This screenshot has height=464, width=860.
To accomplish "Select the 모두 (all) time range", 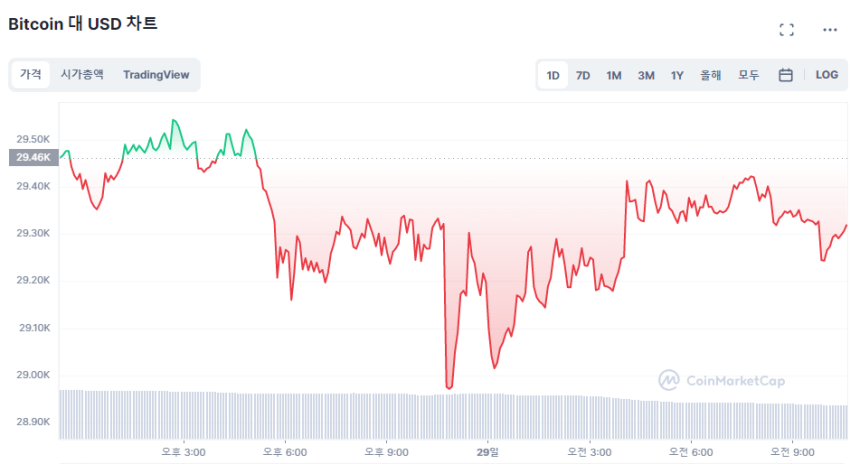I will coord(748,75).
